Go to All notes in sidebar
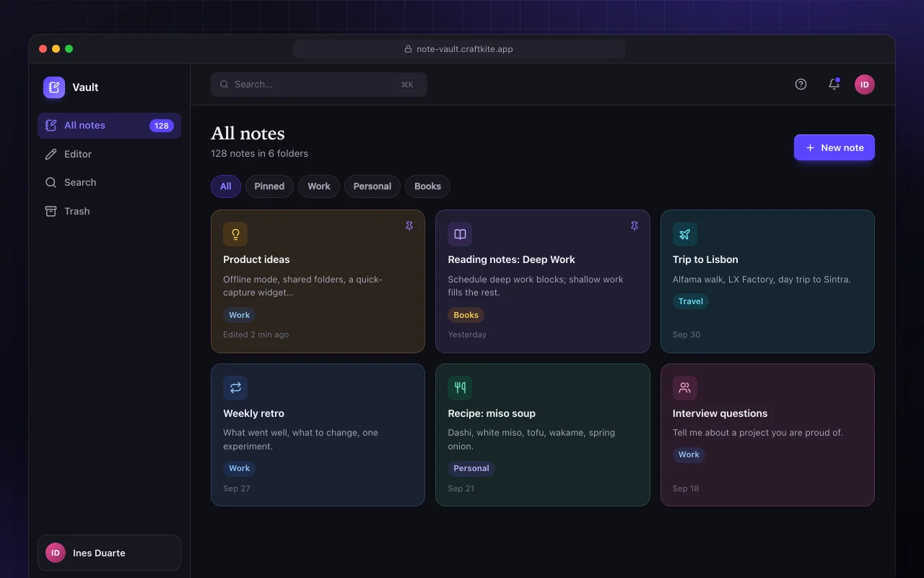The width and height of the screenshot is (924, 578). point(109,126)
